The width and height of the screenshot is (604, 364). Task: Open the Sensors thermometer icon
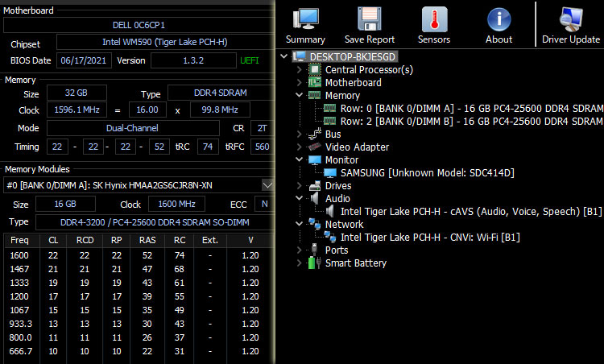coord(434,19)
